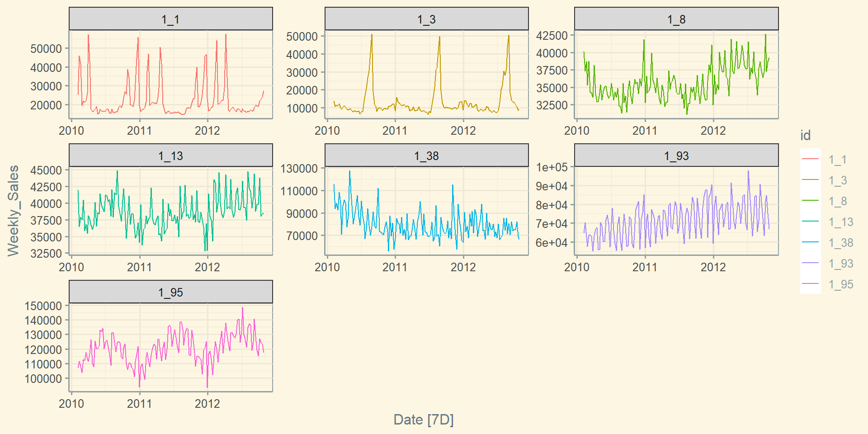Viewport: 868px width, 434px height.
Task: Click the 1_95 legend text label
Action: tap(841, 284)
